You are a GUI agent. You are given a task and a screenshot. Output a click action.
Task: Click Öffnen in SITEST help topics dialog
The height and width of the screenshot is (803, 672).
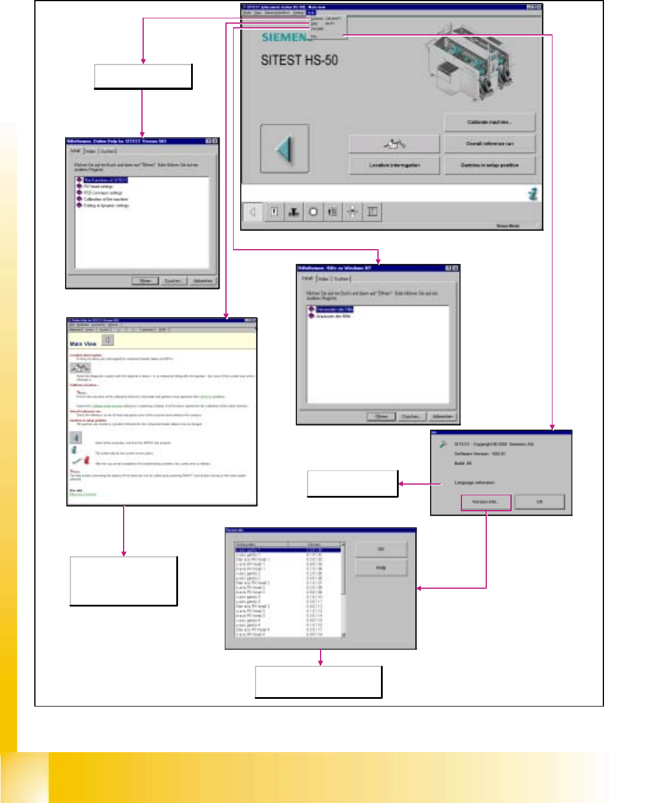click(x=145, y=281)
